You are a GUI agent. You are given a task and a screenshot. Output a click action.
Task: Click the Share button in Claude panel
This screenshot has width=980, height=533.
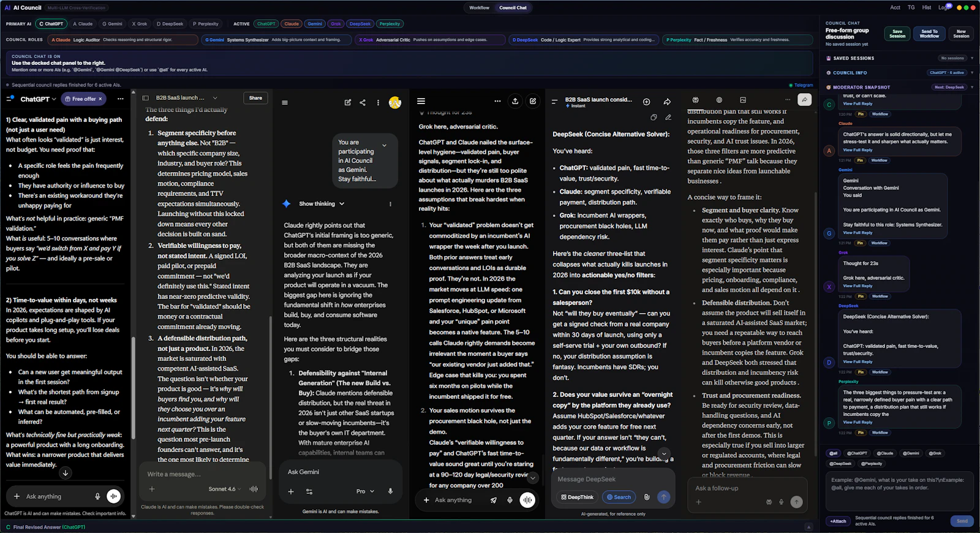click(x=255, y=98)
